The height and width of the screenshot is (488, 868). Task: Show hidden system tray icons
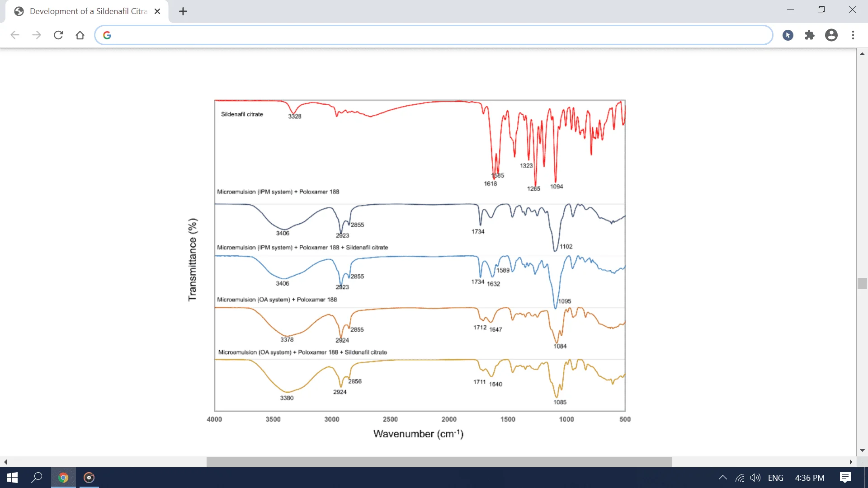723,478
